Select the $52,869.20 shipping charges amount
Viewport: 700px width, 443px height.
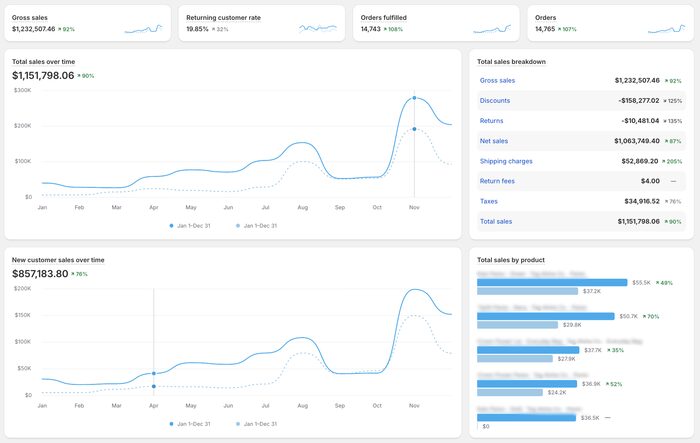pos(640,161)
